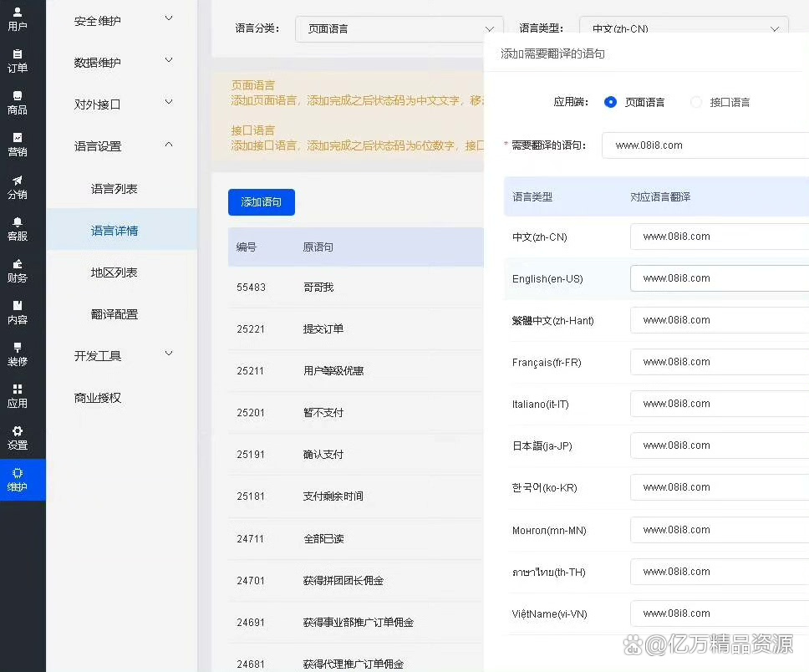The height and width of the screenshot is (672, 809).
Task: Open the 语言列表 submenu item
Action: [122, 188]
